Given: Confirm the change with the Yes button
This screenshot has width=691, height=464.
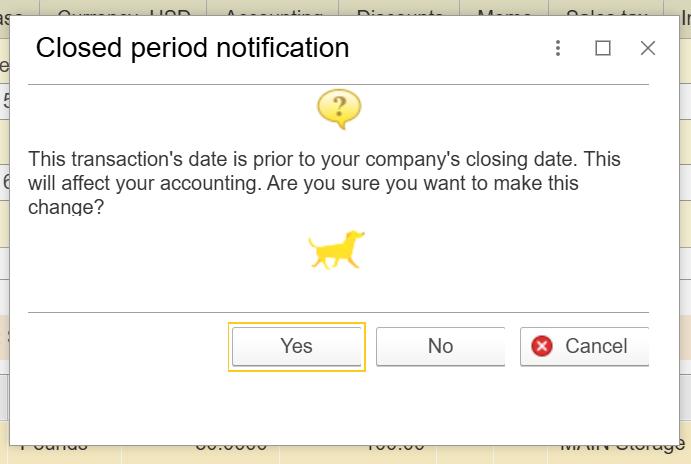Looking at the screenshot, I should [297, 346].
